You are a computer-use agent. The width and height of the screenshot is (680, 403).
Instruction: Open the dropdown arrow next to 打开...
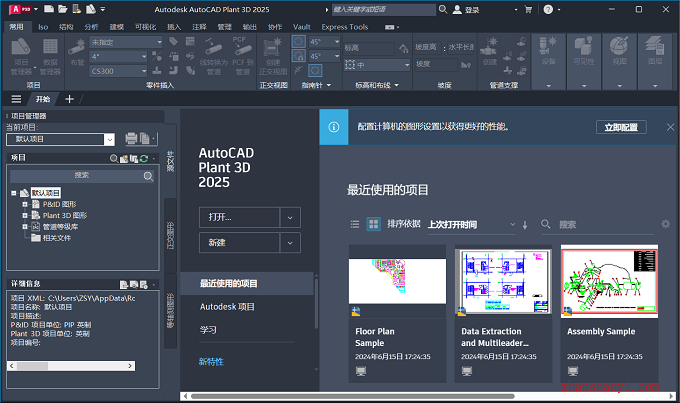(x=290, y=217)
